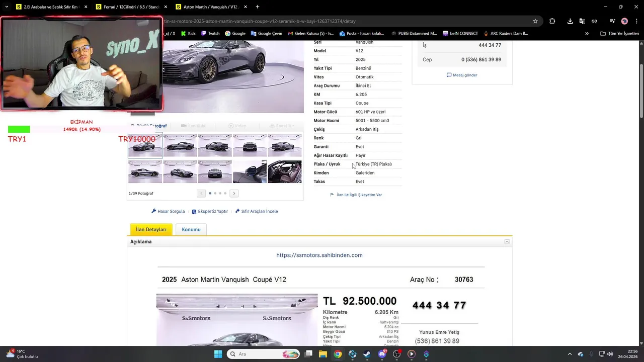
Task: Open the media control icon in toolbar
Action: pos(612,21)
